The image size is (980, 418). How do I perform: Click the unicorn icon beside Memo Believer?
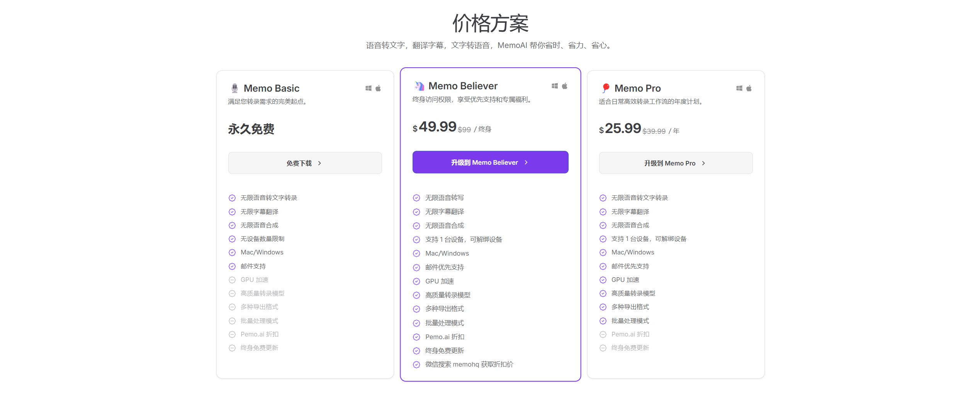pyautogui.click(x=418, y=85)
